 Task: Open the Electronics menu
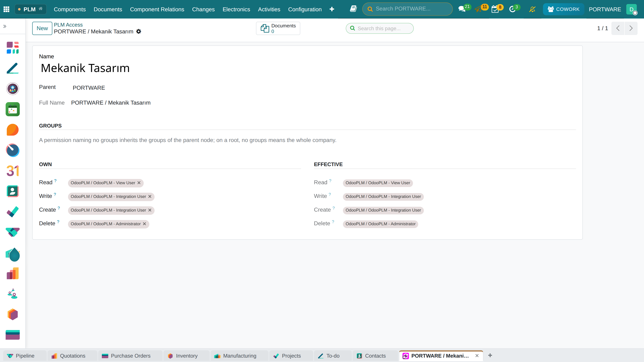pos(236,9)
